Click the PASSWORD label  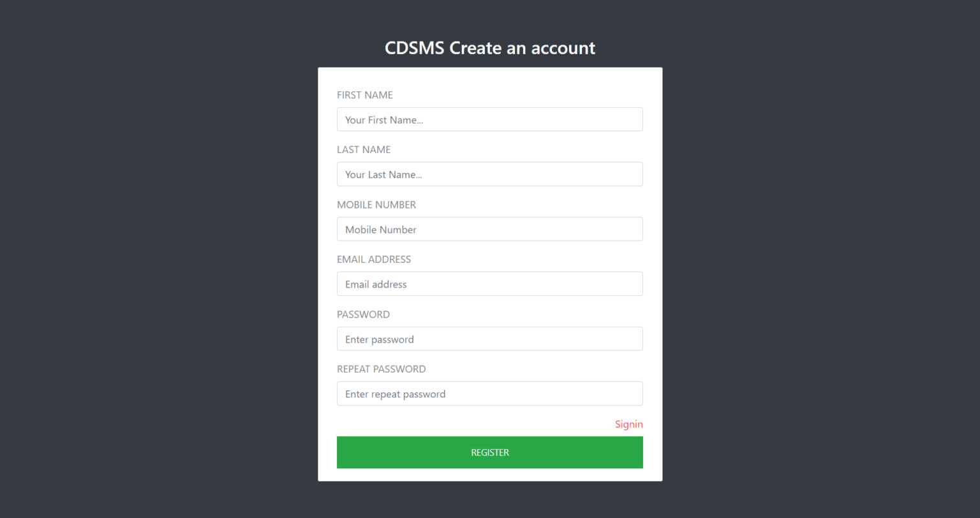coord(363,314)
